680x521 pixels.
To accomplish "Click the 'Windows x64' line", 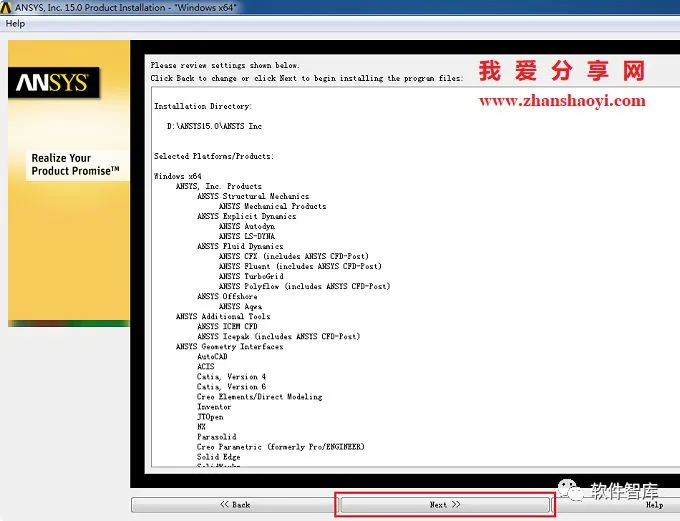I will tap(178, 176).
